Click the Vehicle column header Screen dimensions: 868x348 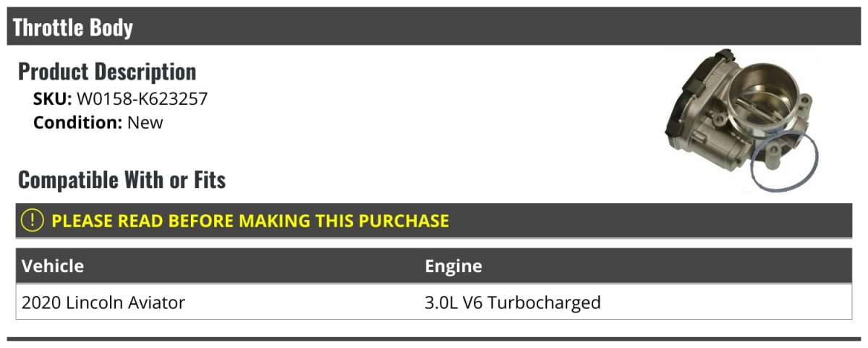pos(53,266)
